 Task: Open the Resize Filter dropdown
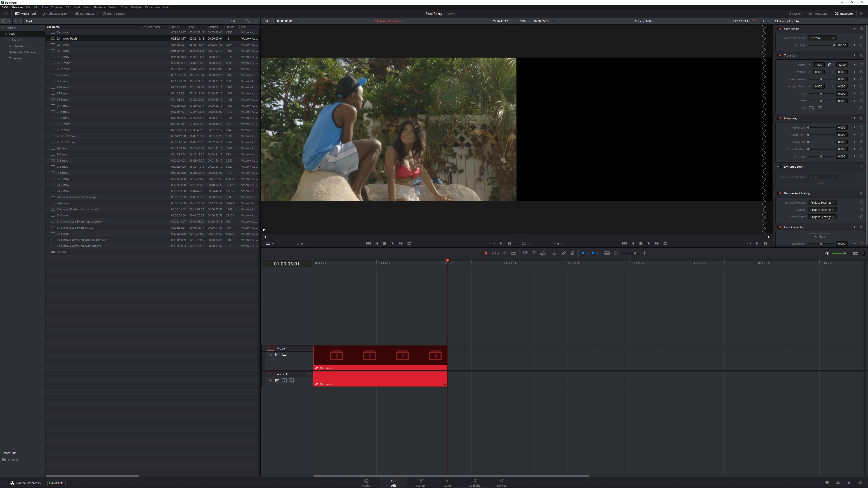tap(822, 217)
